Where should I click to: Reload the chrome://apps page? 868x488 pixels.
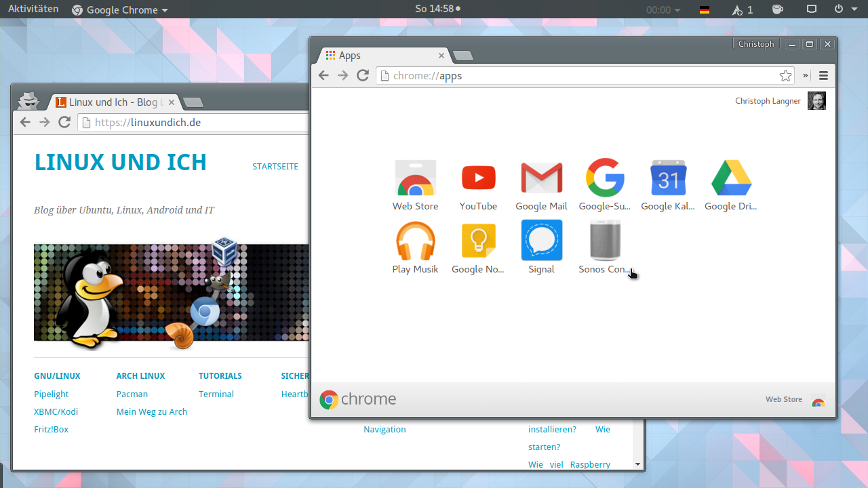[x=363, y=75]
